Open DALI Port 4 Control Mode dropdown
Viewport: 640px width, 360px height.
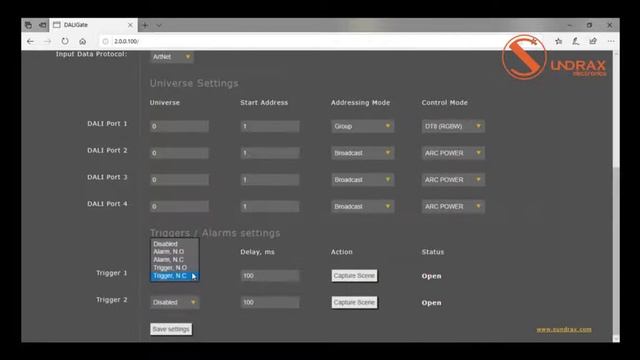(x=453, y=207)
